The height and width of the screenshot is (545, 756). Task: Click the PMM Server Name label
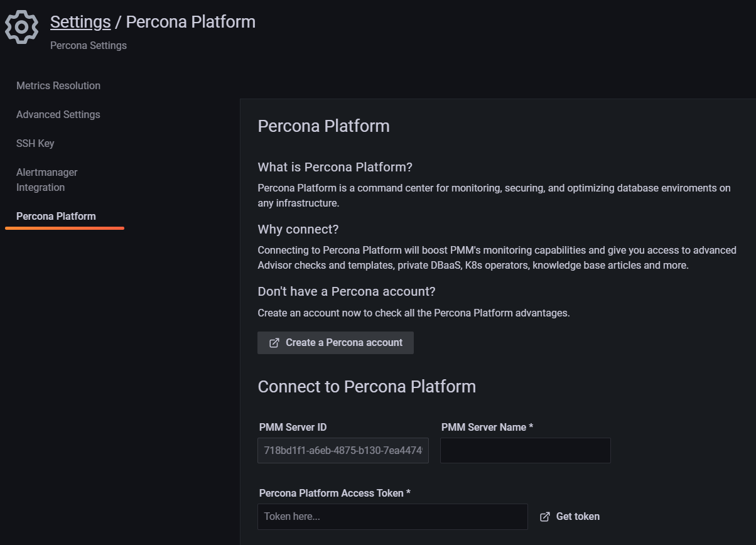487,427
